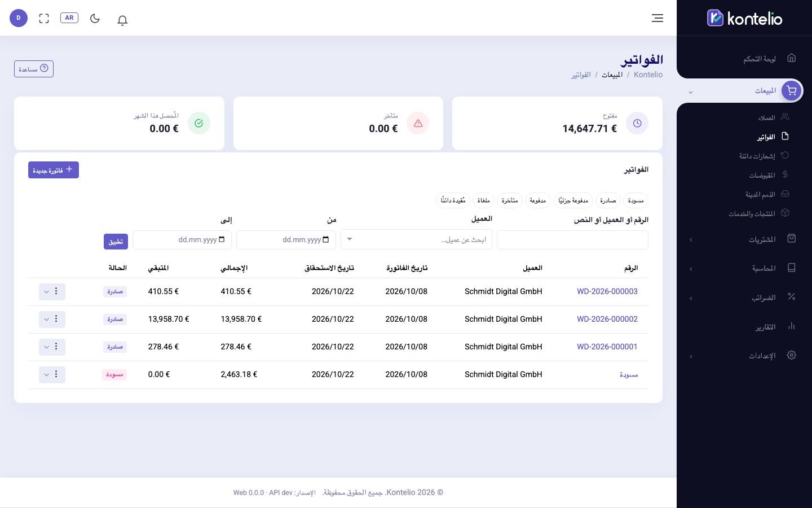Open الذمم المدينة via its sidebar icon
812x508 pixels.
(x=785, y=194)
